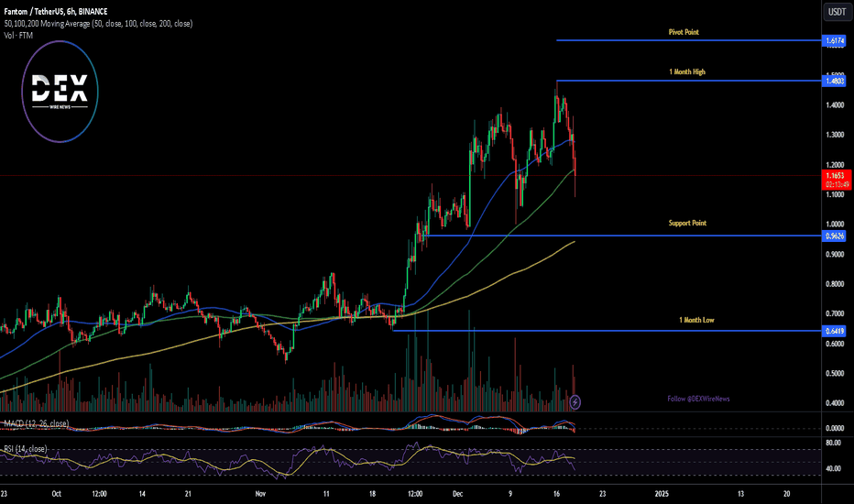
Task: Click the lightning bolt icon on chart
Action: coord(575,402)
